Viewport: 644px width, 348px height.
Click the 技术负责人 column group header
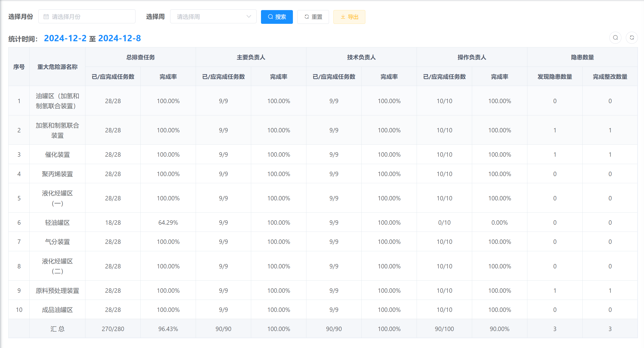click(x=361, y=57)
